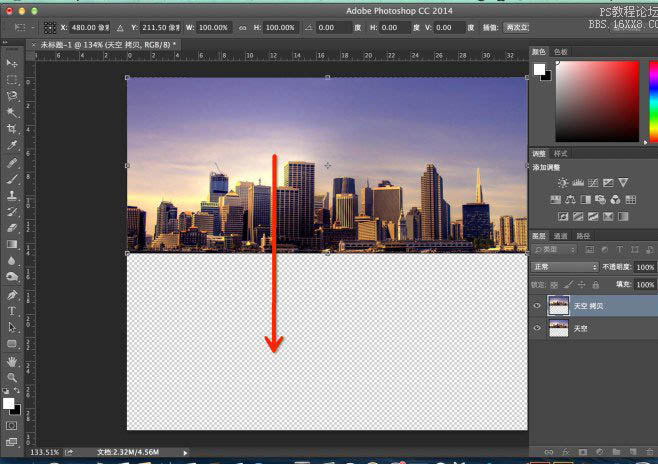658x464 pixels.
Task: Select the Lasso tool
Action: coord(12,96)
